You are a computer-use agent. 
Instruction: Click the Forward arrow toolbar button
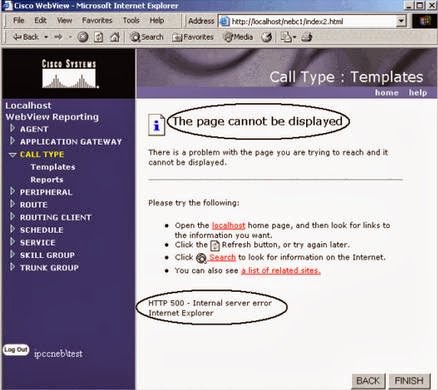[x=58, y=37]
